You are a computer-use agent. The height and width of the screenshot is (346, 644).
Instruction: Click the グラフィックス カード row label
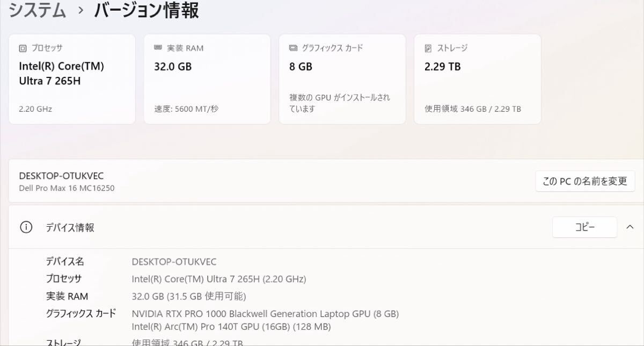point(81,313)
